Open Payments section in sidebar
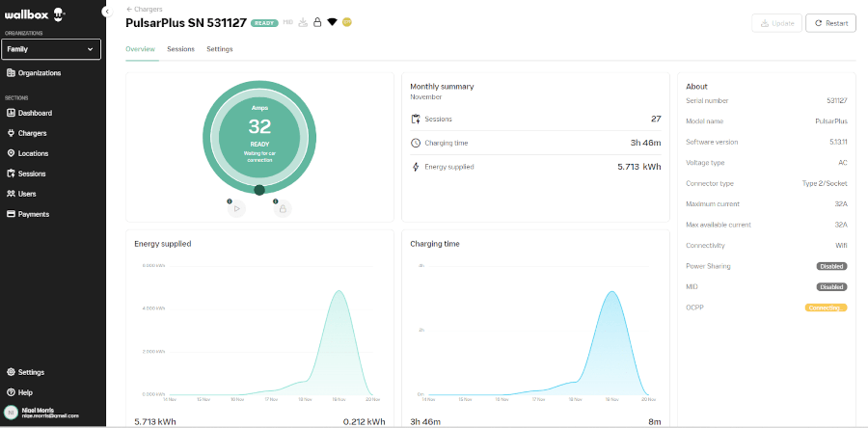Viewport: 868px width, 428px height. [28, 214]
